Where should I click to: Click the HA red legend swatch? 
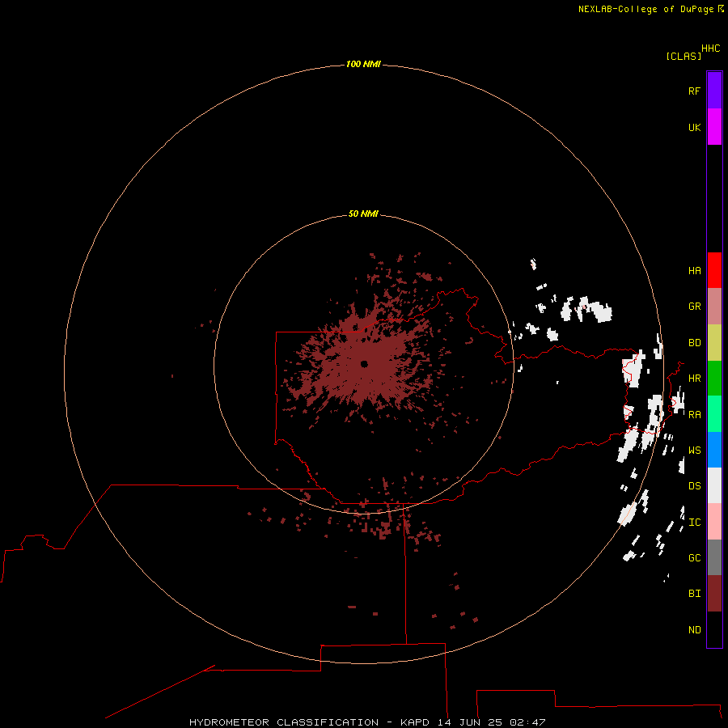[714, 270]
